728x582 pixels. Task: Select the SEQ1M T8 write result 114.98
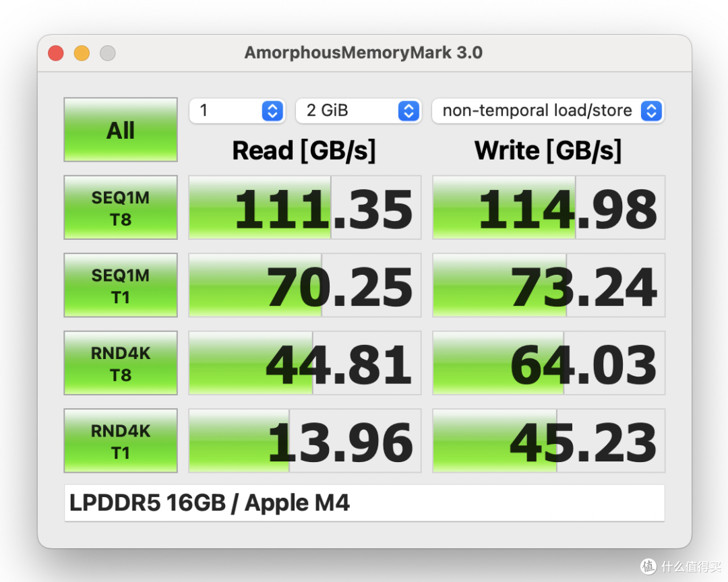pos(549,207)
